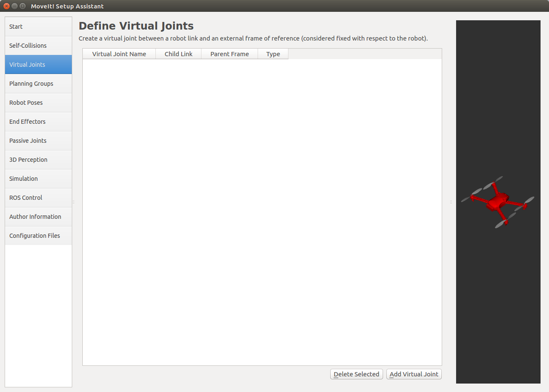Click the Add Virtual Joint button
This screenshot has height=392, width=549.
414,374
